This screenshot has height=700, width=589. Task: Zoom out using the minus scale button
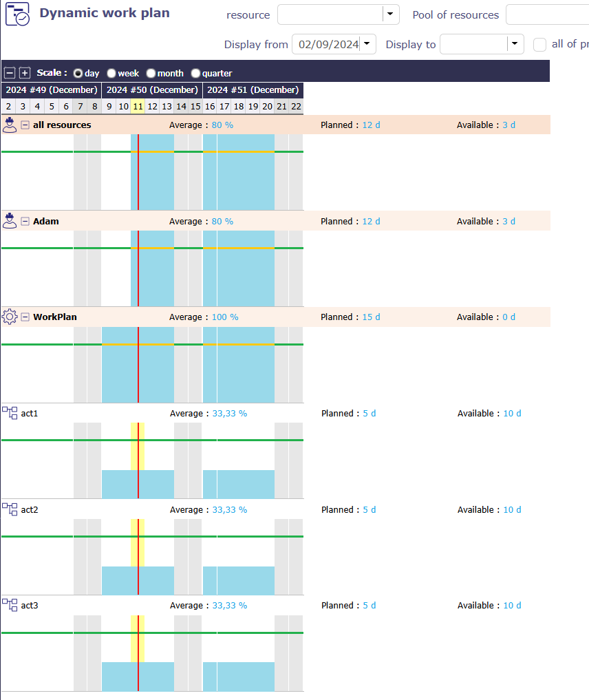pos(10,72)
